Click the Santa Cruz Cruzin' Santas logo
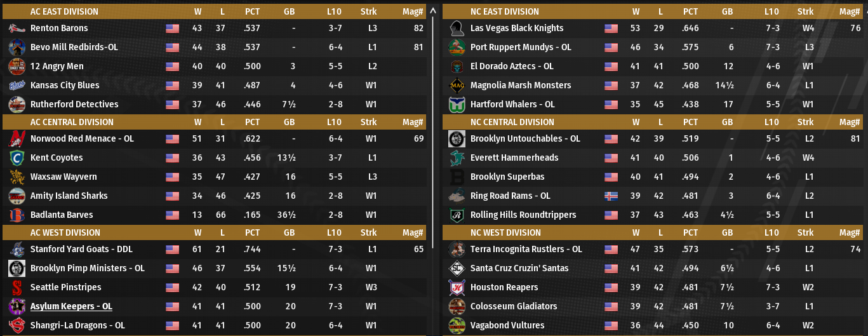The width and height of the screenshot is (868, 336). tap(457, 268)
